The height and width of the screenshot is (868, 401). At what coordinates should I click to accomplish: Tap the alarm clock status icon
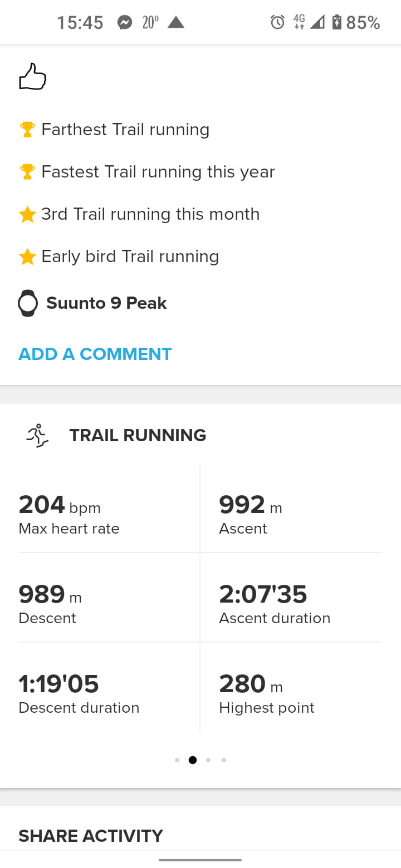(x=277, y=22)
